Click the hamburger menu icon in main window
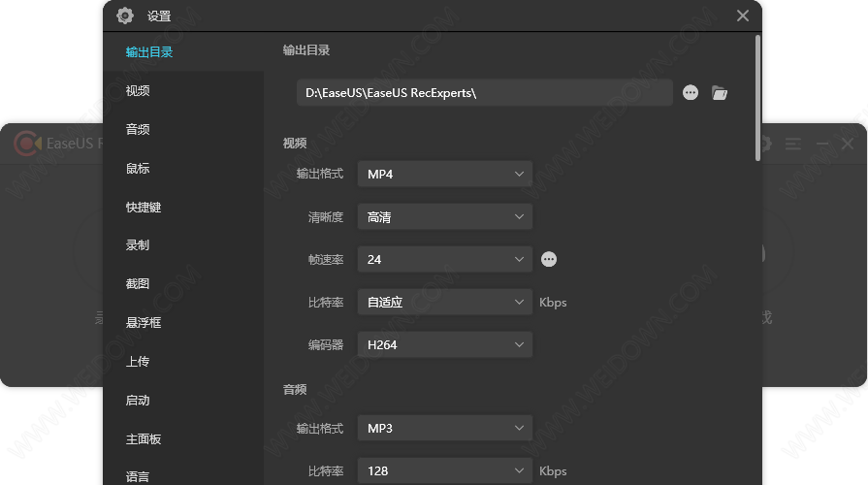 coord(793,144)
